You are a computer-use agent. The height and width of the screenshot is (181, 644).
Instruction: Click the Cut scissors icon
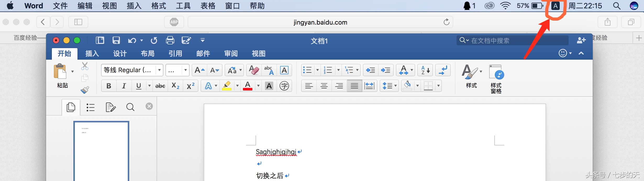85,66
